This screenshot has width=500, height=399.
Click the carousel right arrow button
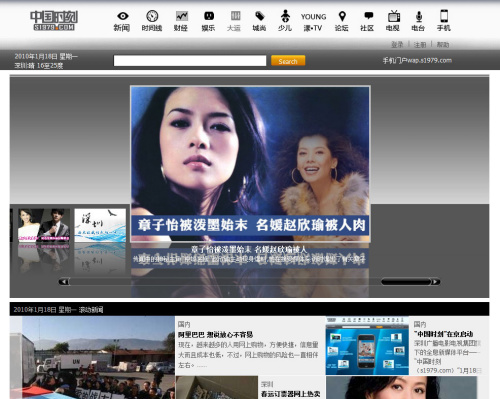(x=435, y=282)
